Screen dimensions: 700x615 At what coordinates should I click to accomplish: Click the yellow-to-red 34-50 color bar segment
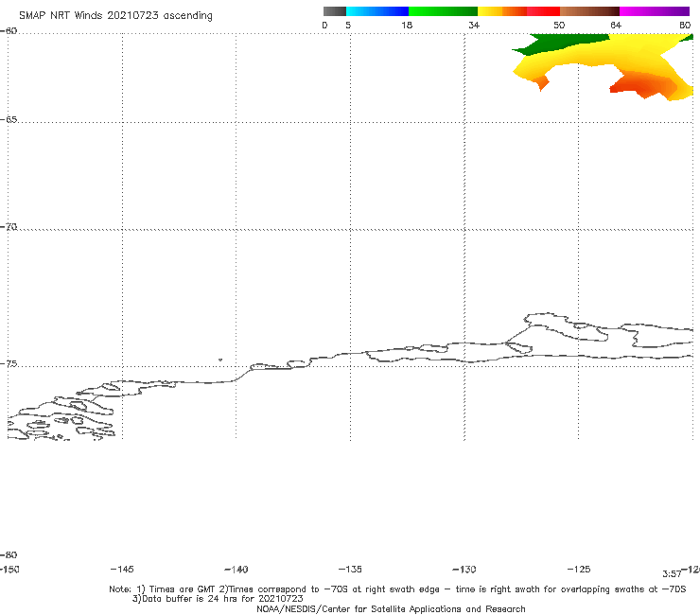pos(518,11)
